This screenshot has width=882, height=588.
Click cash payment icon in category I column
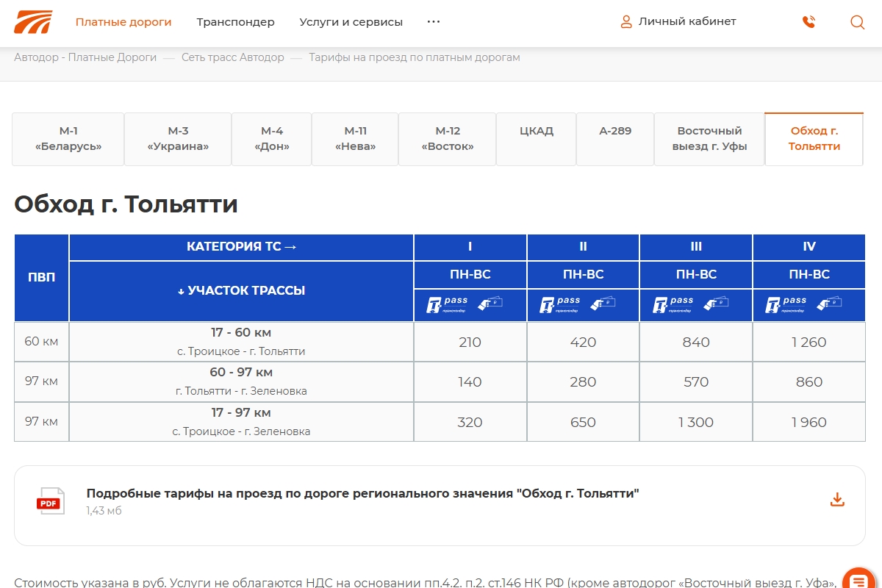tap(490, 303)
